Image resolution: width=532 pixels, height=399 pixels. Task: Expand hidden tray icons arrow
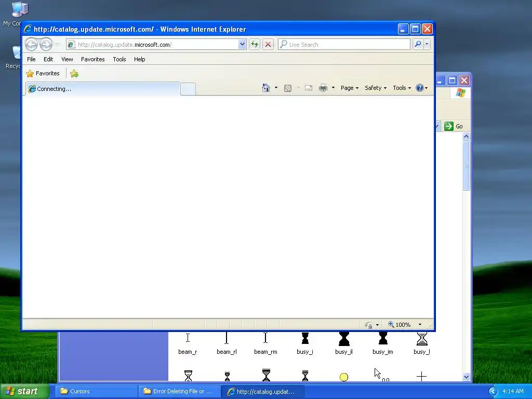pos(493,392)
